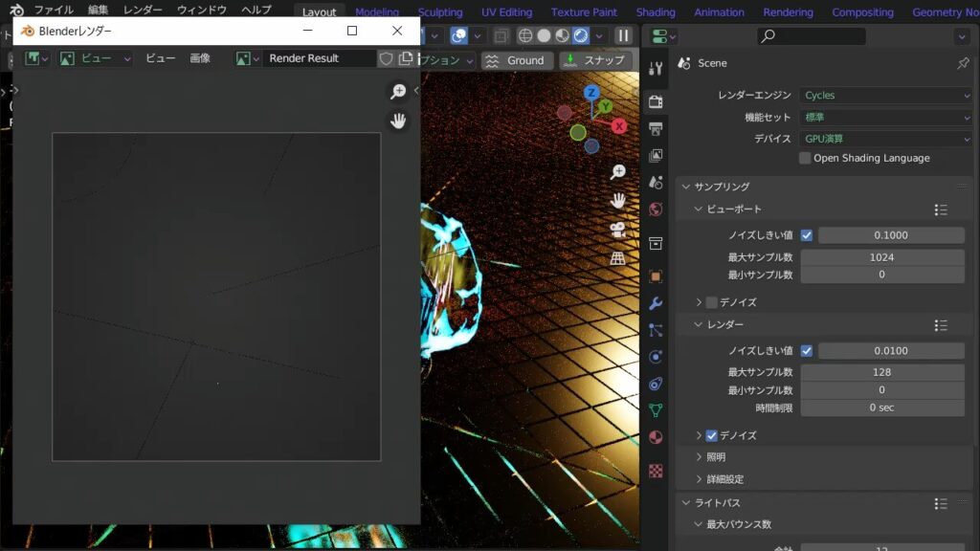Open the View Layer properties icon
Viewport: 980px width, 551px height.
coord(656,155)
